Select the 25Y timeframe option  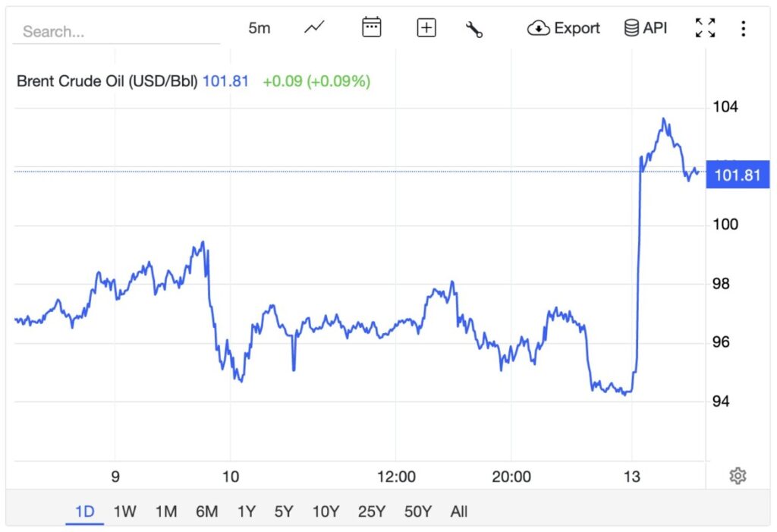[371, 512]
